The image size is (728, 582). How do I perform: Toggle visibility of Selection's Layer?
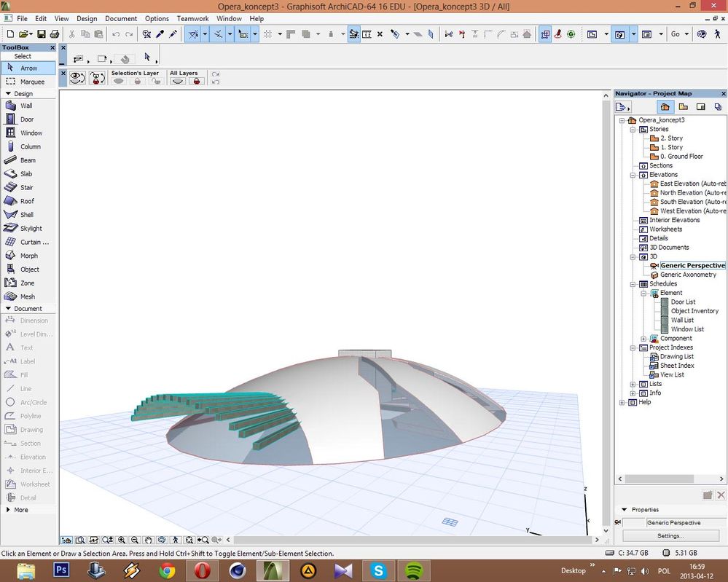(x=118, y=82)
